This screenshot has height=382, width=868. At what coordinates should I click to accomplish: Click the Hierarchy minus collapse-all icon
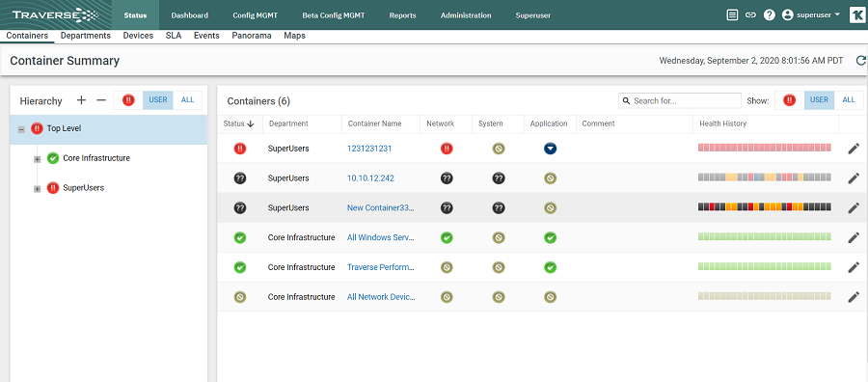coord(100,100)
